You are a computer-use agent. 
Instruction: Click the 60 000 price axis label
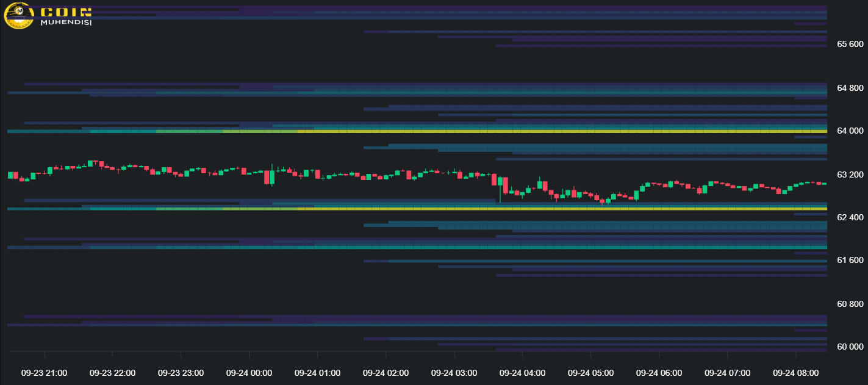point(850,347)
